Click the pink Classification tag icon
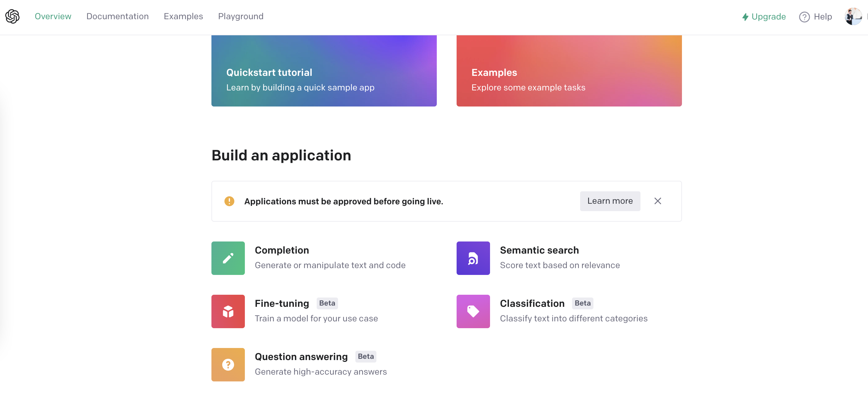 (x=473, y=311)
